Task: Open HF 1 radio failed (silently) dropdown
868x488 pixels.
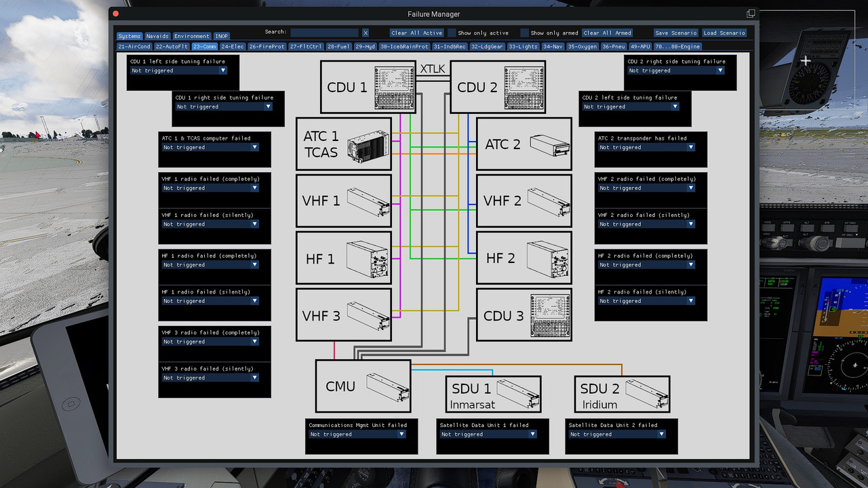Action: point(210,301)
